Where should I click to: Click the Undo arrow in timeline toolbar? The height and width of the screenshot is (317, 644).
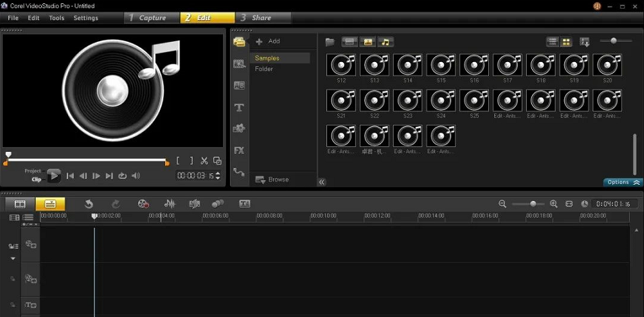pos(88,204)
